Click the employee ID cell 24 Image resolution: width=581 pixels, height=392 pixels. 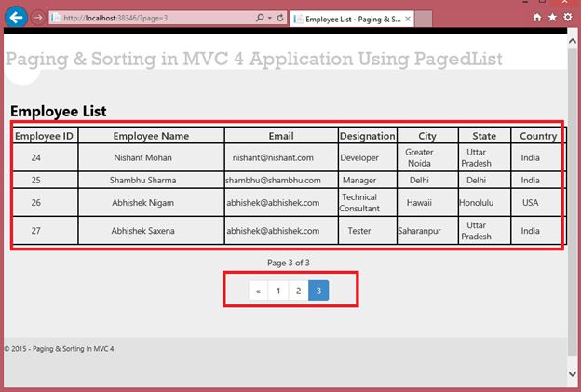pyautogui.click(x=36, y=158)
